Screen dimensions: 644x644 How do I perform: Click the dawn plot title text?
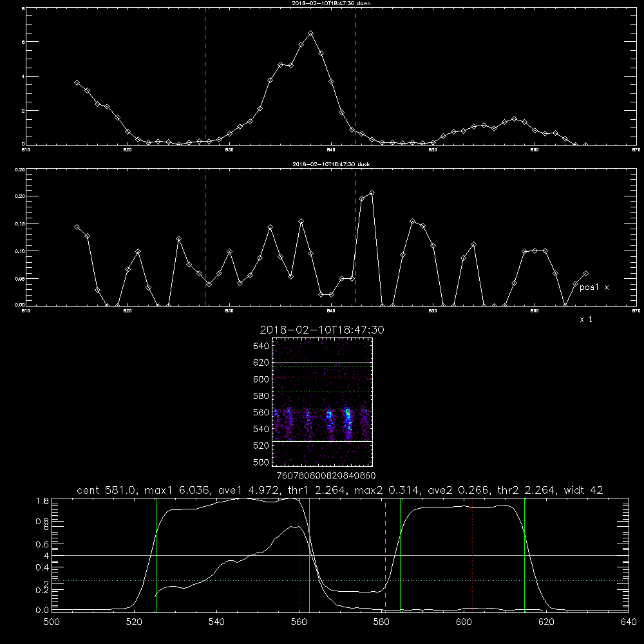[x=331, y=3]
